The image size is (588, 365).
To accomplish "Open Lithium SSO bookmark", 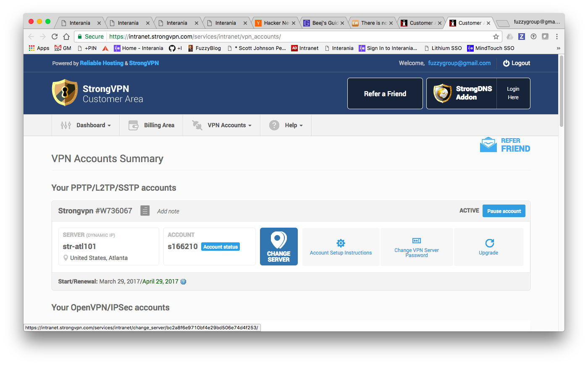I will (x=443, y=48).
